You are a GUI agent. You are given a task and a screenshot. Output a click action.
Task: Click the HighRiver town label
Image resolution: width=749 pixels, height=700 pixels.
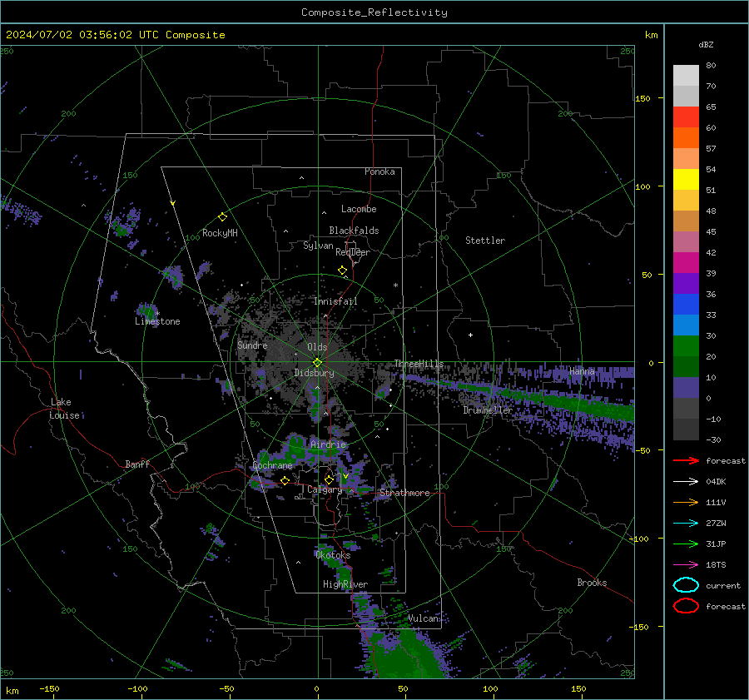345,584
